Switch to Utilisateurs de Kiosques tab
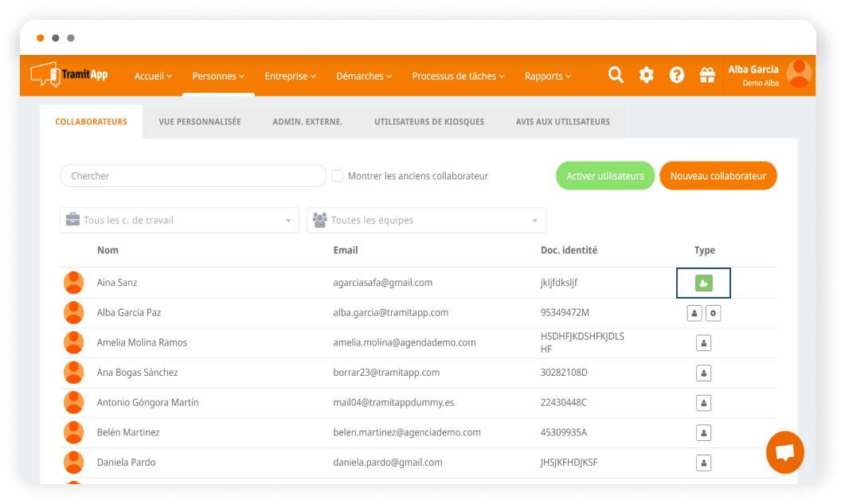Image resolution: width=845 pixels, height=504 pixels. [428, 122]
